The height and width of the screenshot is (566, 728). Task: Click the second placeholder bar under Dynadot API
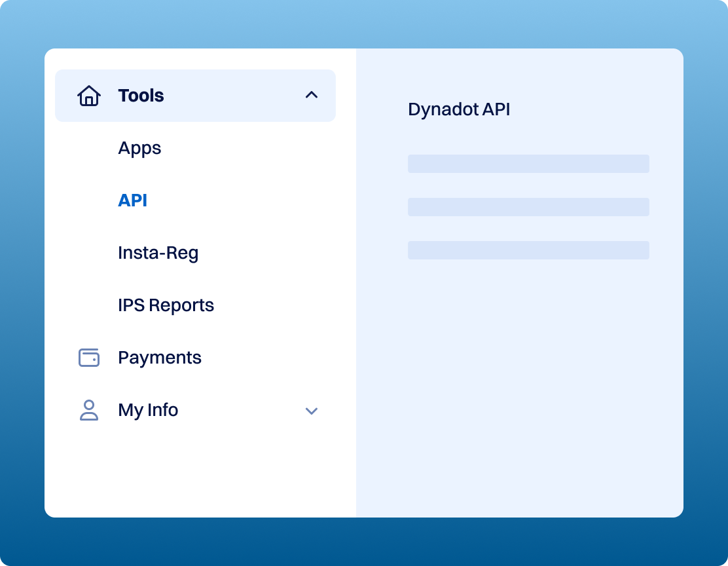528,207
